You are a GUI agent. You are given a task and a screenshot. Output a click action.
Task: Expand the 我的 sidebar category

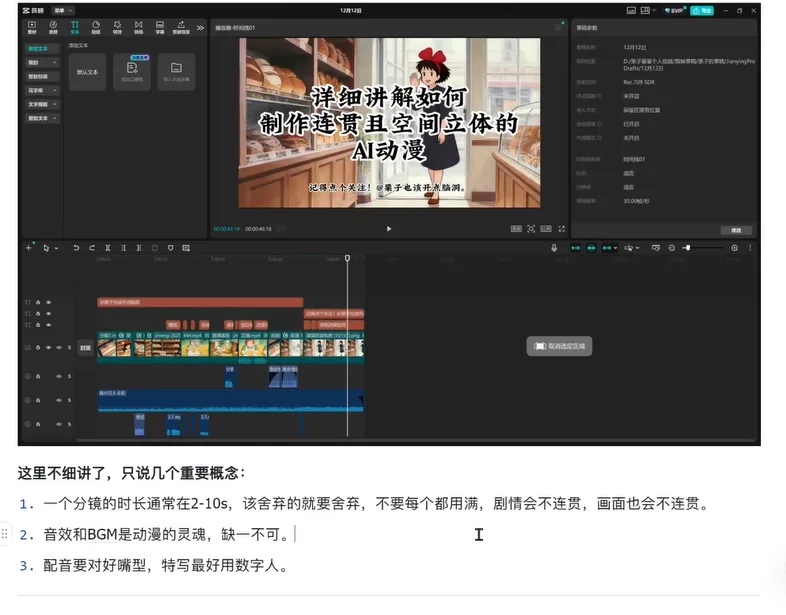pyautogui.click(x=42, y=63)
